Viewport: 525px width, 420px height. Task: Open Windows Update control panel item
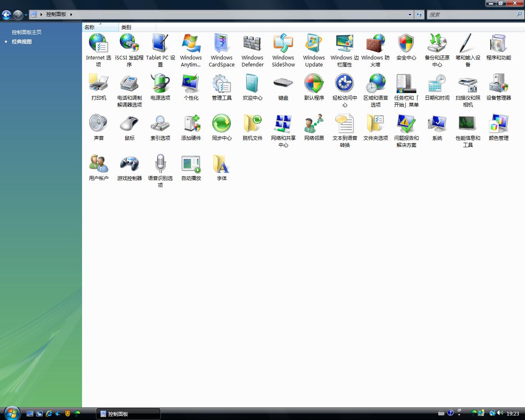pos(314,44)
